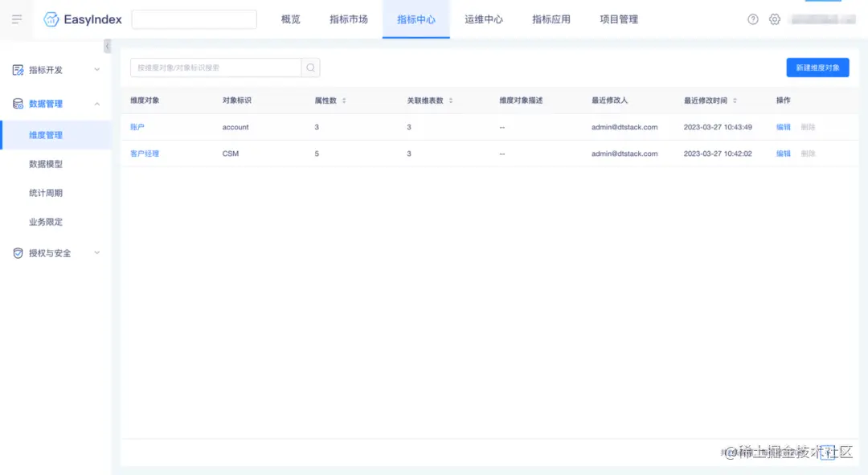
Task: Click the 授权与安全 shield icon
Action: click(x=18, y=253)
